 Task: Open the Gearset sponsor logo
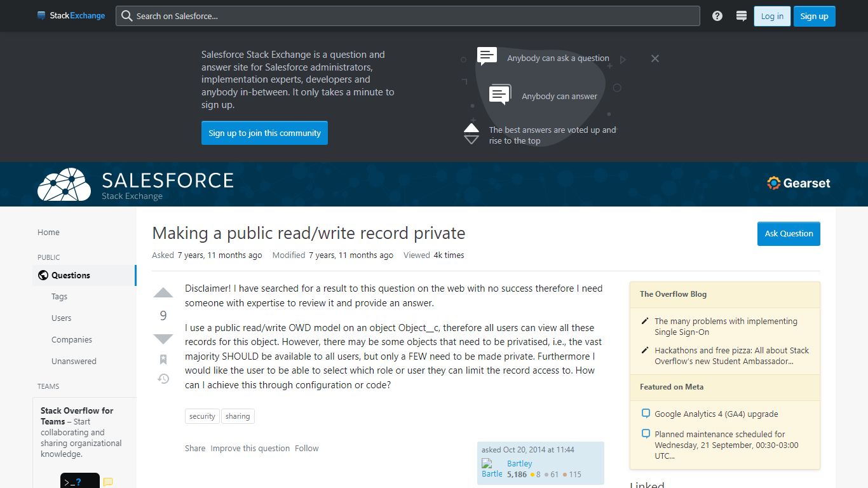[x=799, y=183]
